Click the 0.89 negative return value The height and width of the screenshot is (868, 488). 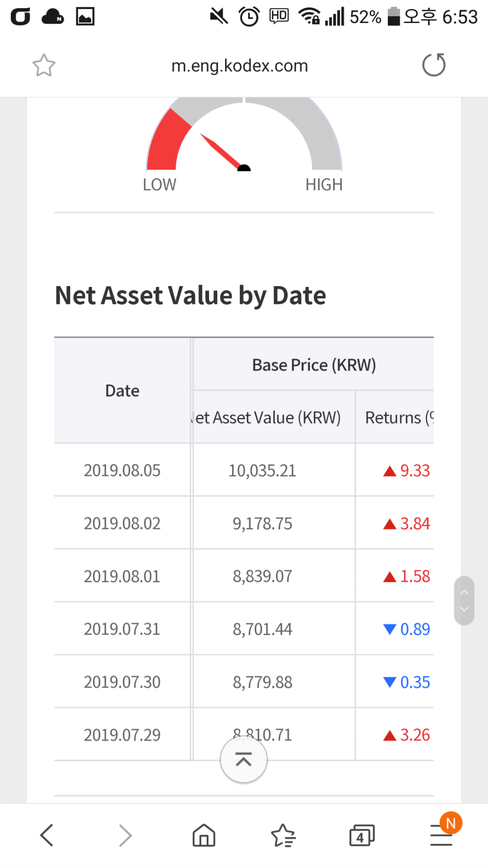pos(414,629)
